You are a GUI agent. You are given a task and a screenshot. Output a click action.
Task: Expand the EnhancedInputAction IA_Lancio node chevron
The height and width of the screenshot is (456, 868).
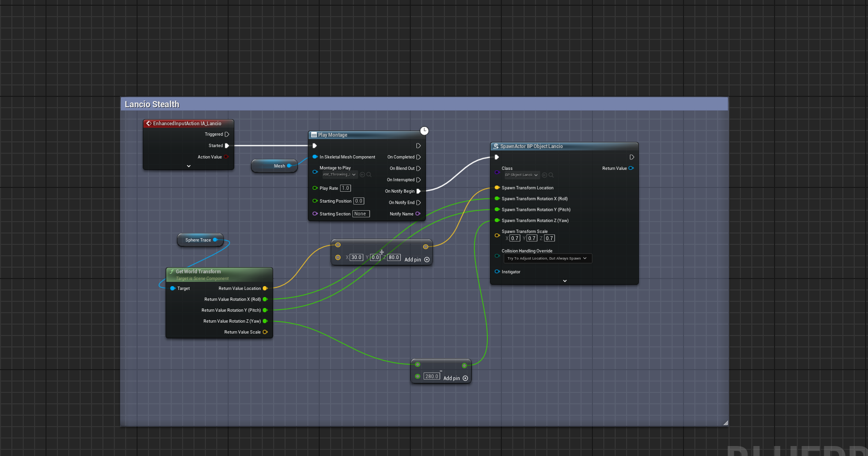(189, 166)
